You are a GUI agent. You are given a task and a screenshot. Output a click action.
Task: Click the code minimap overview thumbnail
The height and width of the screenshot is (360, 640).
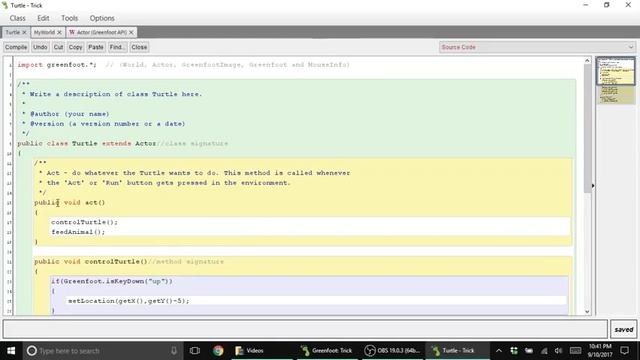(x=616, y=80)
